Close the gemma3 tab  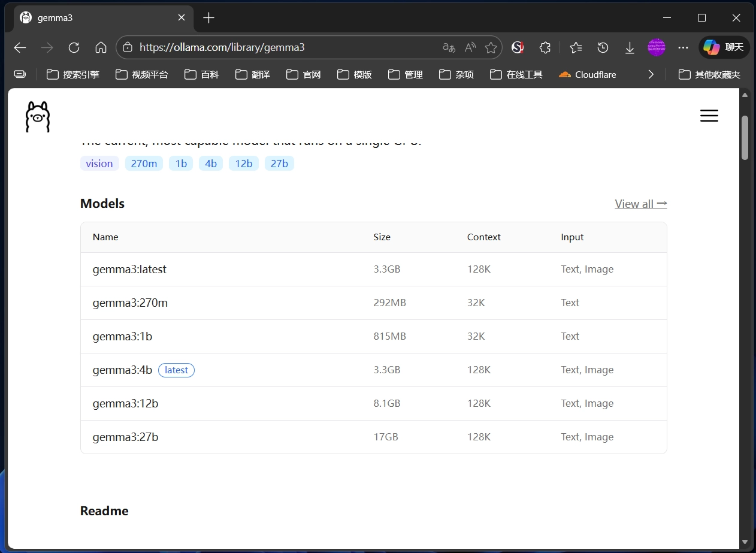tap(182, 18)
